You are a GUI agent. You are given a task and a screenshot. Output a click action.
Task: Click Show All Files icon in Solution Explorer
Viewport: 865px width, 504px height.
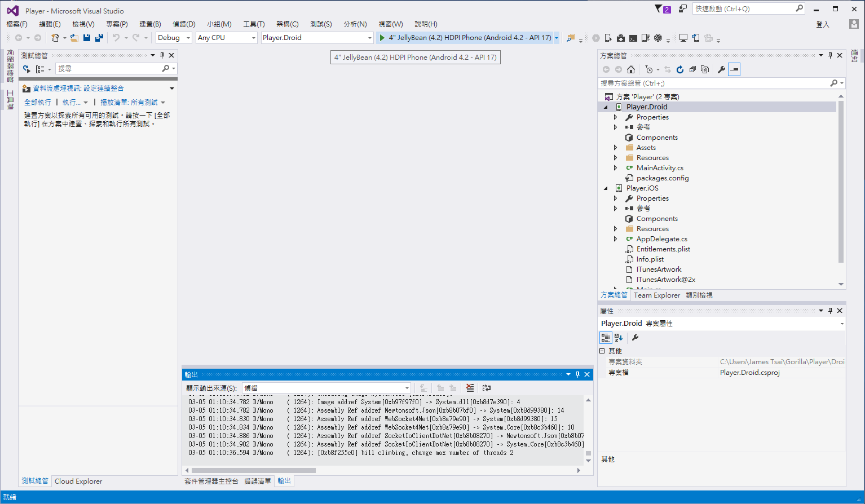coord(705,69)
